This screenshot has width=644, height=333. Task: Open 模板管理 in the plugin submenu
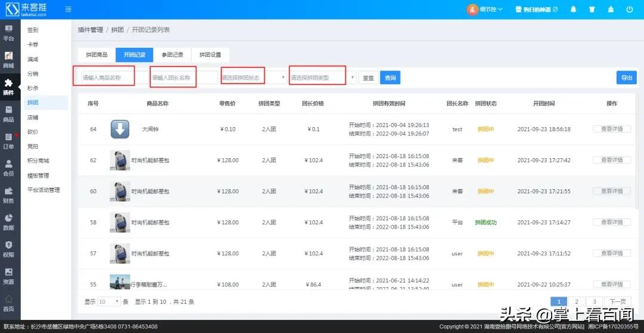point(38,175)
